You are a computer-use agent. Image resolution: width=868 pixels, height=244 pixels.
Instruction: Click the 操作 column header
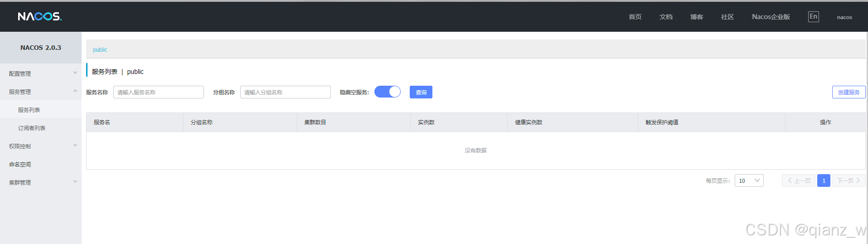tap(825, 122)
